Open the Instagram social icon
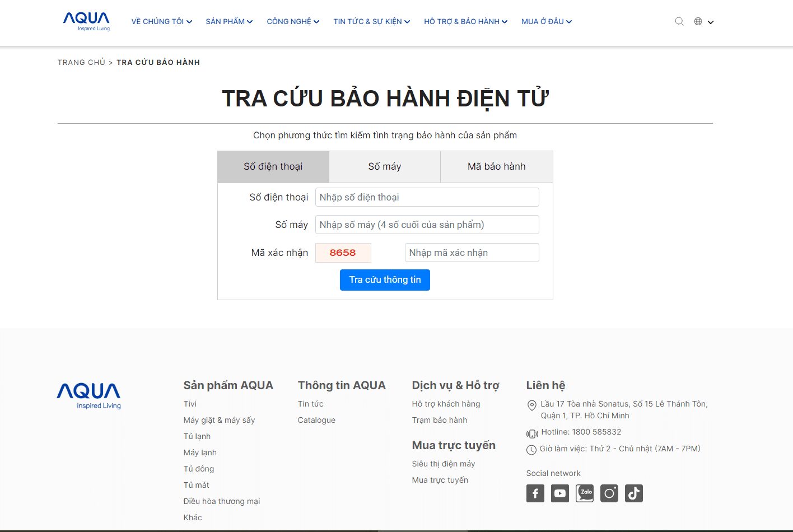793x532 pixels. (609, 493)
